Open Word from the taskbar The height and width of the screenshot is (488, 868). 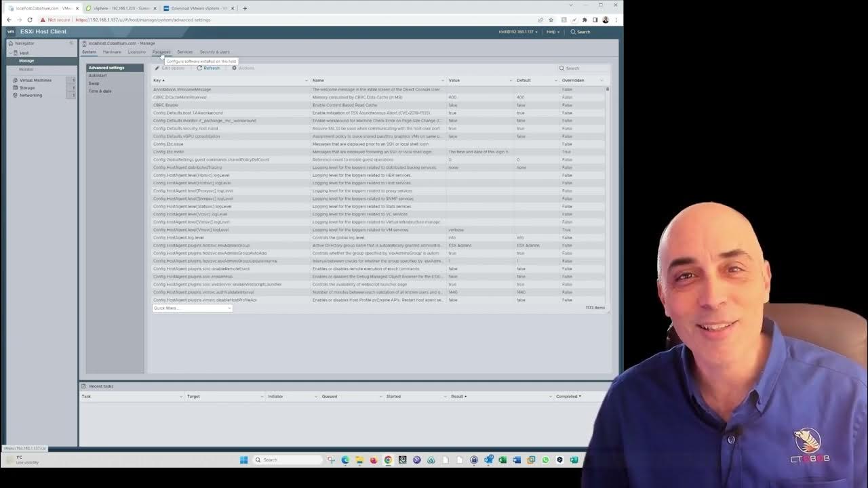point(517,460)
